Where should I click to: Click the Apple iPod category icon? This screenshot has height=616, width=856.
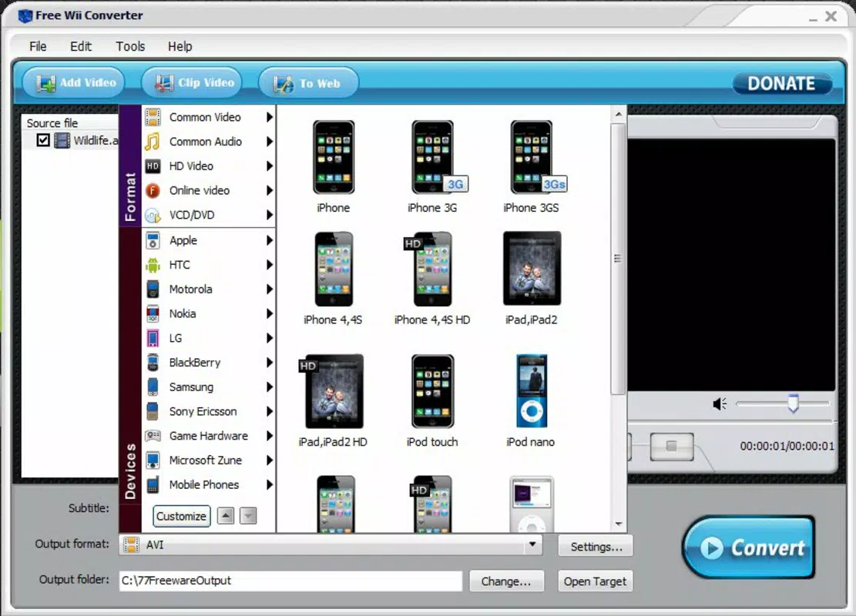(153, 240)
